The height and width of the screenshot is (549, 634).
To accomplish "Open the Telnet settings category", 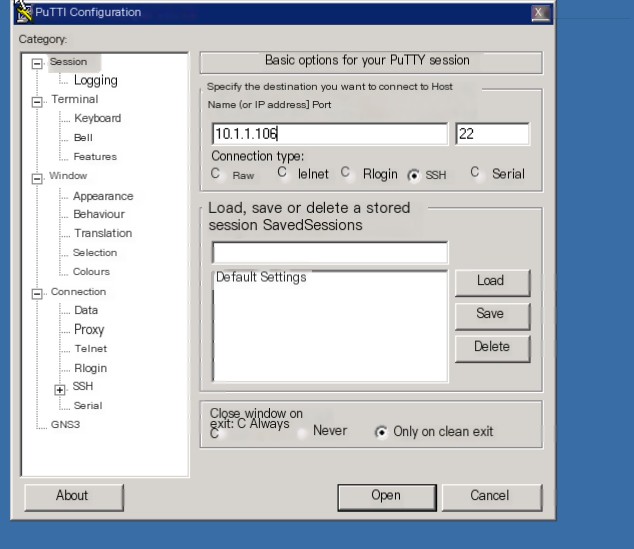I will 91,348.
